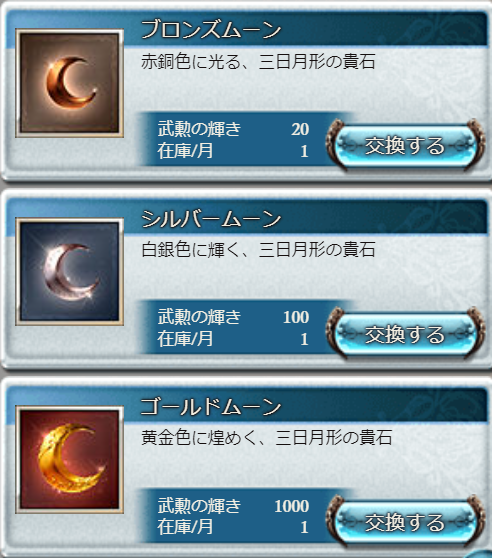Exchange for ブロンズムーン with 交換する button
This screenshot has width=492, height=558.
406,146
